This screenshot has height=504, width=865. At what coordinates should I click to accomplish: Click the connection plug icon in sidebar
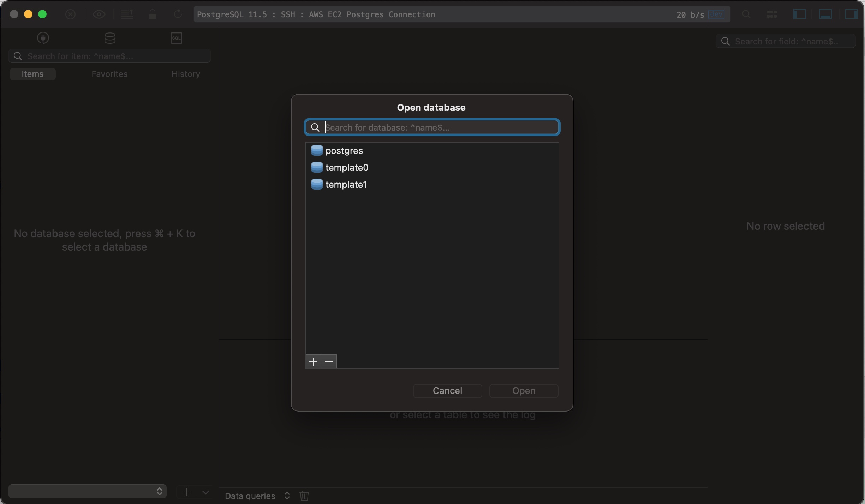click(x=43, y=38)
